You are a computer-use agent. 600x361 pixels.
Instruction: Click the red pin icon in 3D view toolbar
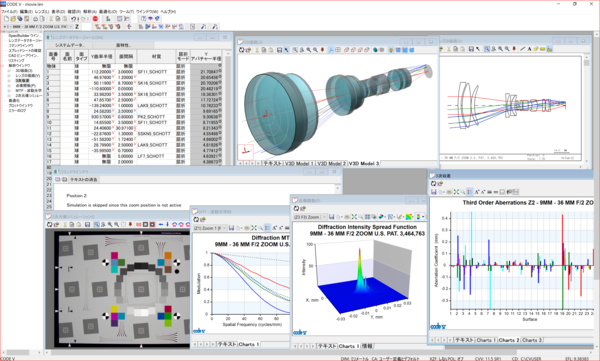click(322, 50)
